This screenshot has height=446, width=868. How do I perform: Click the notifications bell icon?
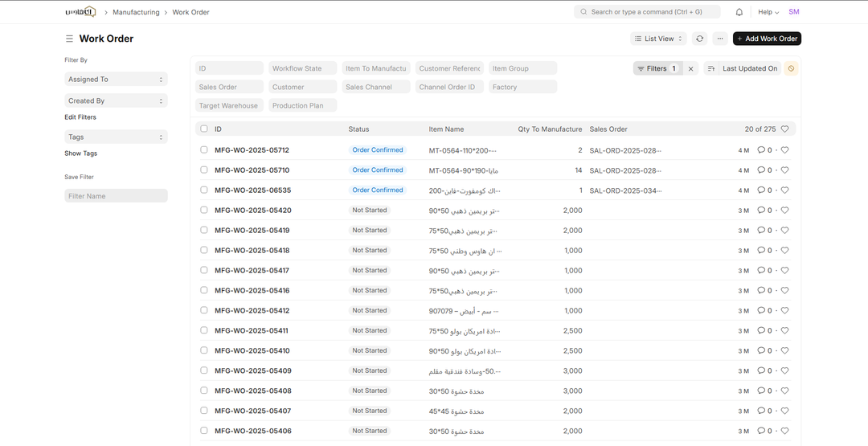(739, 12)
